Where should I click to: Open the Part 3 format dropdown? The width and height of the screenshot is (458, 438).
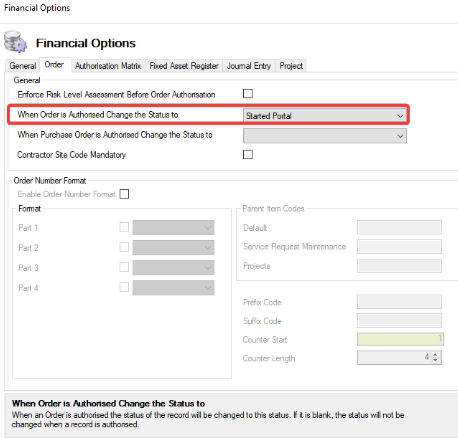point(173,268)
